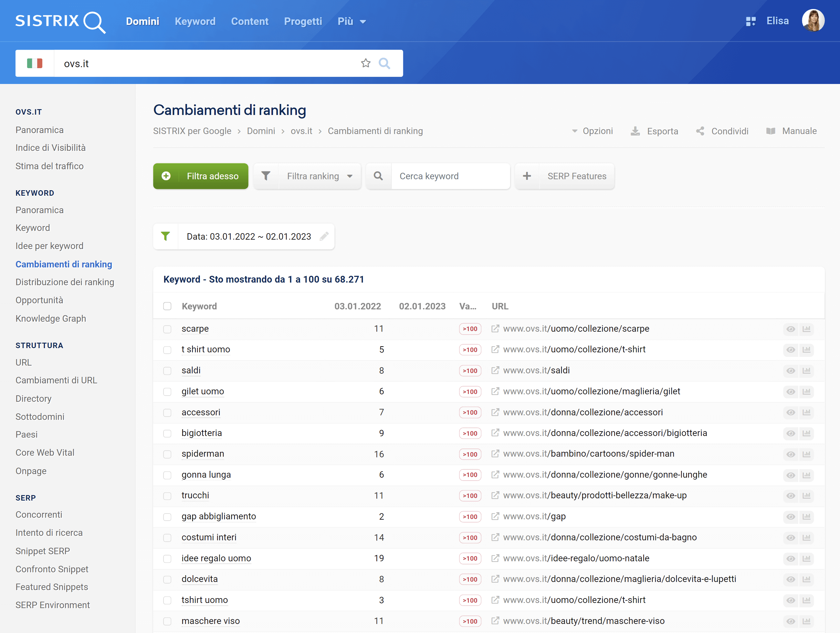The height and width of the screenshot is (633, 840).
Task: Open external link icon for www.ovs.it/saldi
Action: (495, 370)
